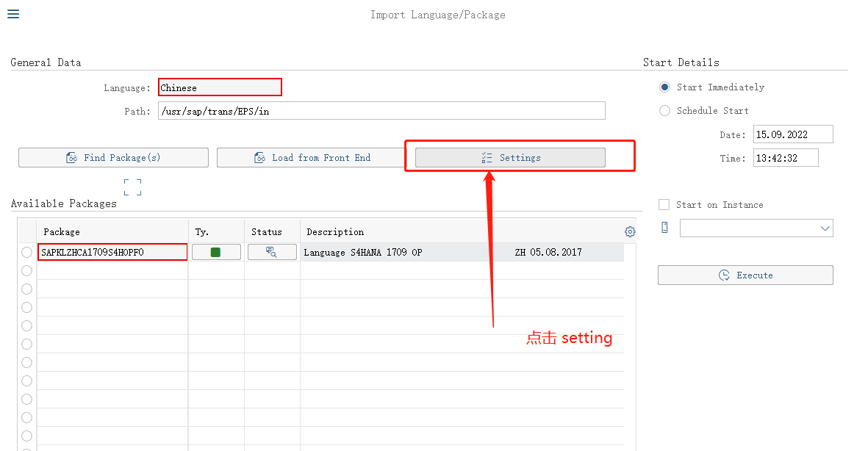This screenshot has width=868, height=451.
Task: Click Load from Front End button
Action: pyautogui.click(x=312, y=158)
